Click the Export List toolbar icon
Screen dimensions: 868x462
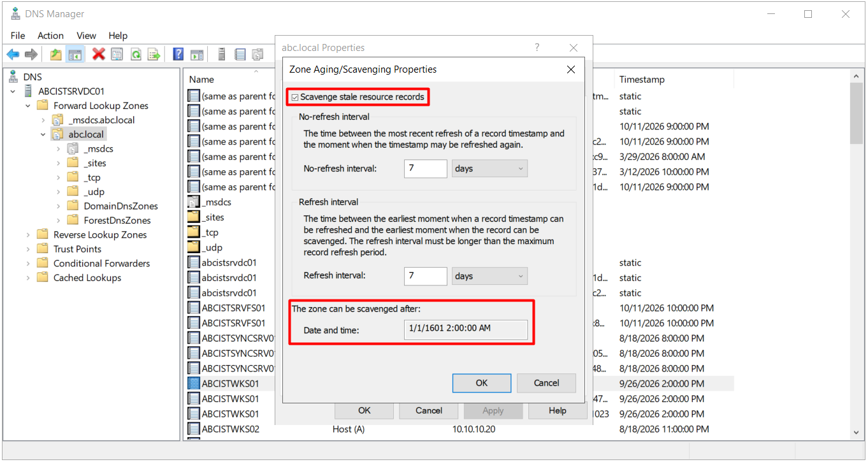154,54
